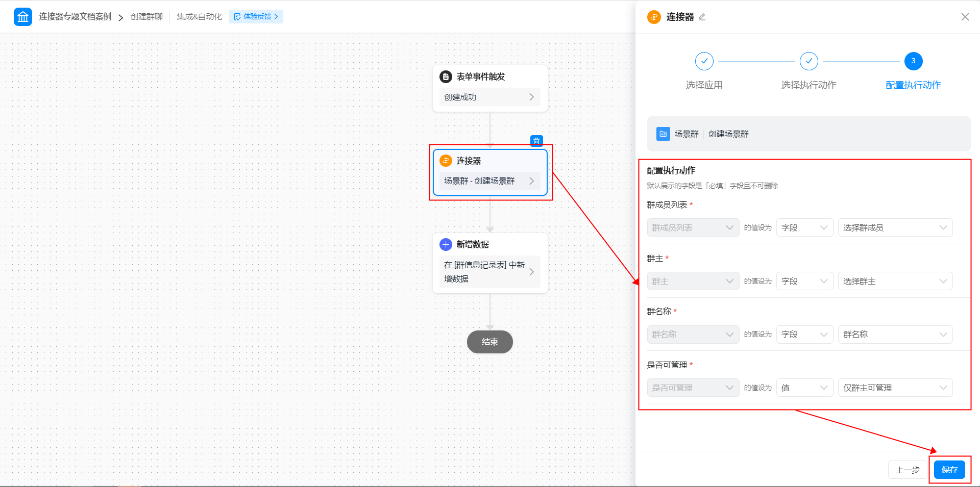The width and height of the screenshot is (980, 487).
Task: Open 字段 type dropdown for 群名称
Action: point(805,335)
